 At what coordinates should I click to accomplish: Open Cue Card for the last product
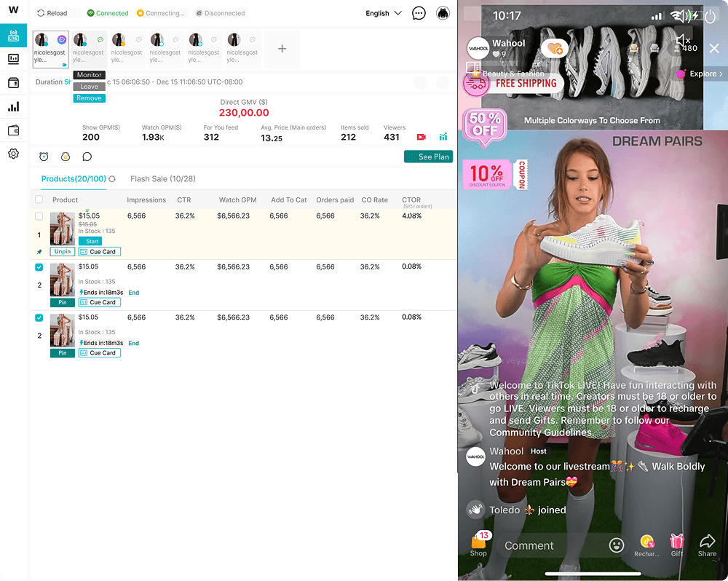(99, 353)
